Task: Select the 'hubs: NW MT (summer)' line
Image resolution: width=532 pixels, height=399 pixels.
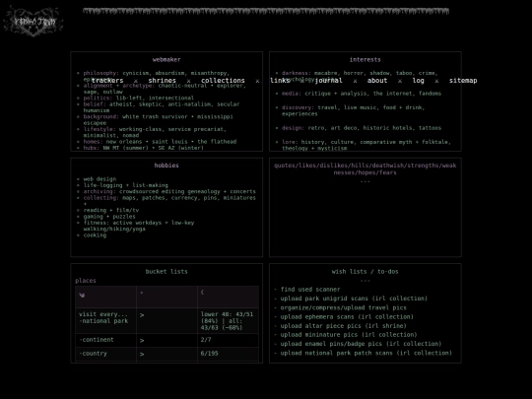Action: [x=143, y=148]
